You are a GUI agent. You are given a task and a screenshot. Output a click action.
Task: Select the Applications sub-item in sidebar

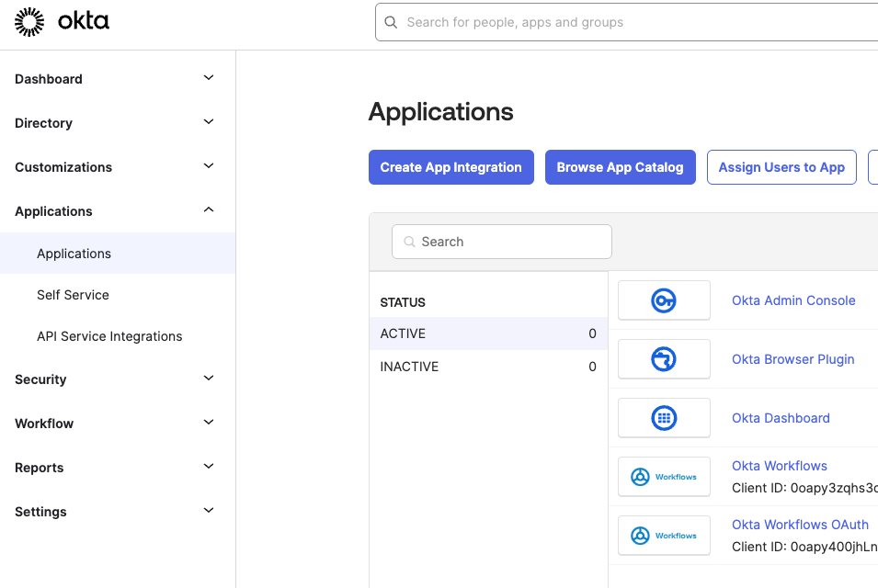[118, 254]
